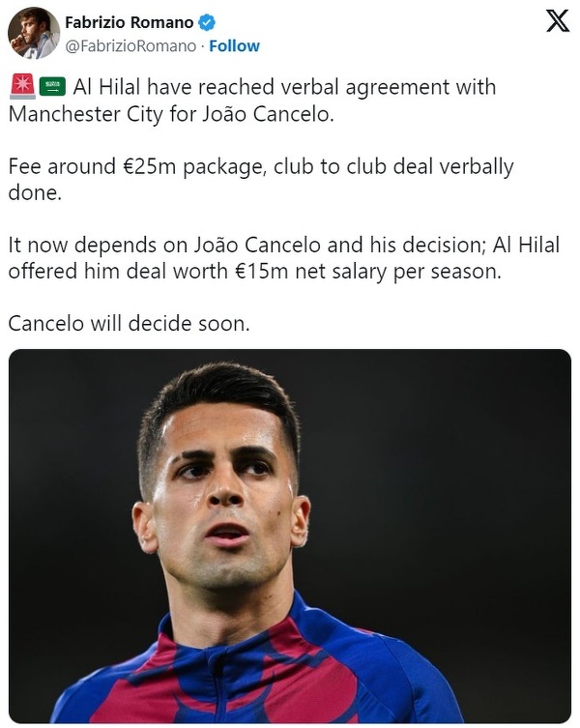Click Fabrizio Romano's profile avatar
The image size is (580, 728).
click(34, 33)
